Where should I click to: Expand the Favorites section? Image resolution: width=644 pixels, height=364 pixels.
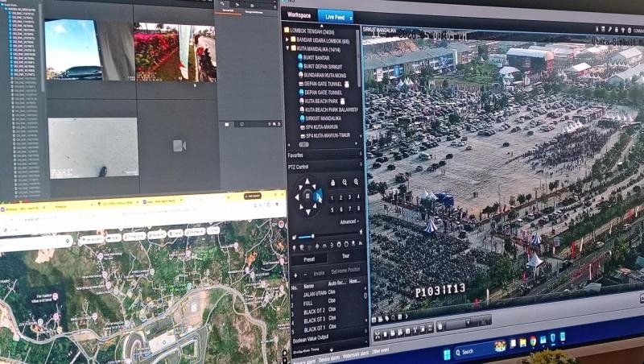point(324,155)
